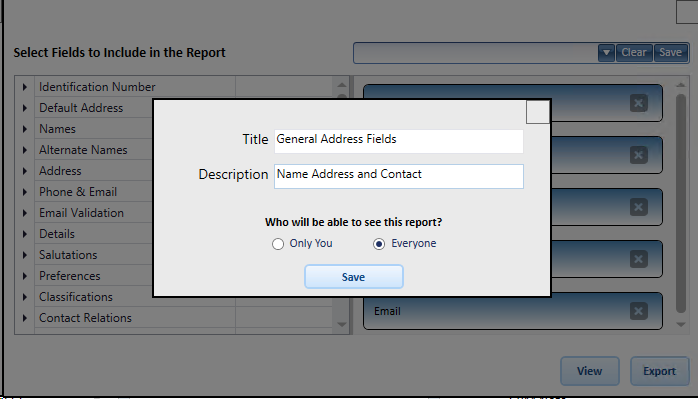Open the saved reports dropdown arrow
This screenshot has height=399, width=698.
[x=606, y=53]
